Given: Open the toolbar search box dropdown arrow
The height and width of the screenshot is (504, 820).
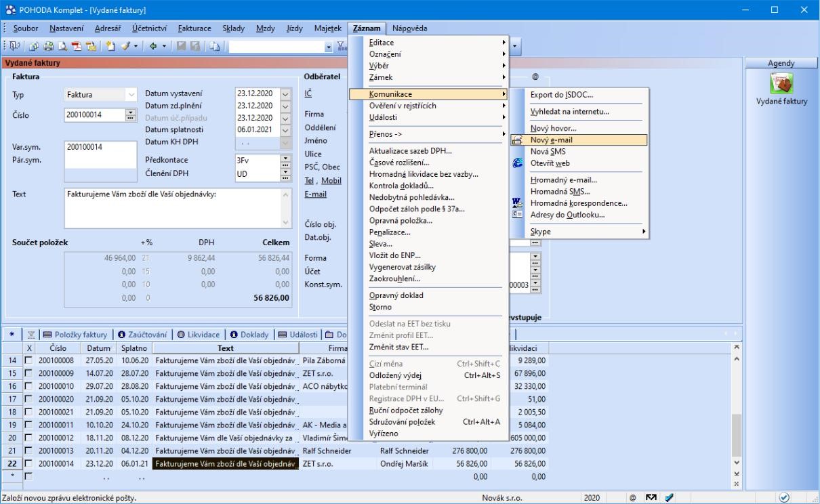Looking at the screenshot, I should tap(329, 48).
